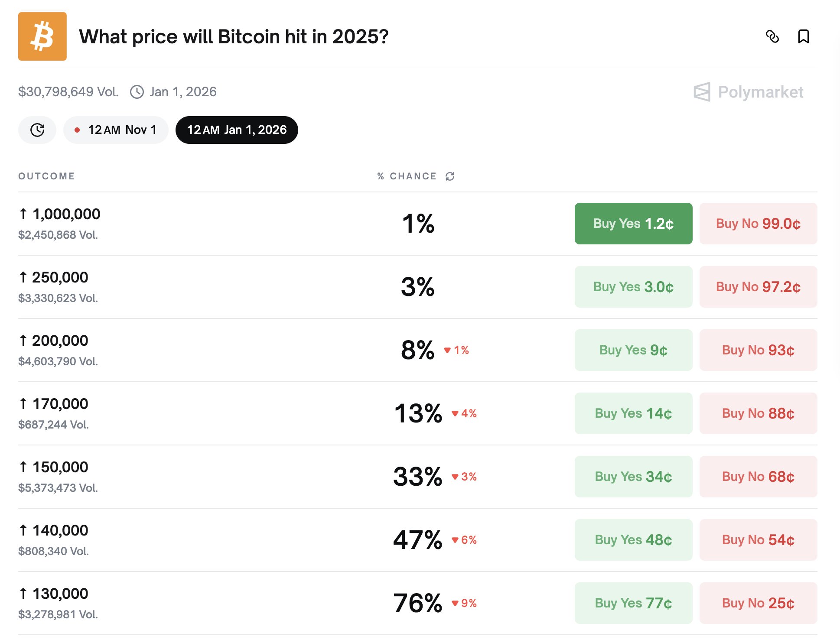Click the up arrow beside 130,000 outcome
This screenshot has width=840, height=643.
tap(23, 592)
